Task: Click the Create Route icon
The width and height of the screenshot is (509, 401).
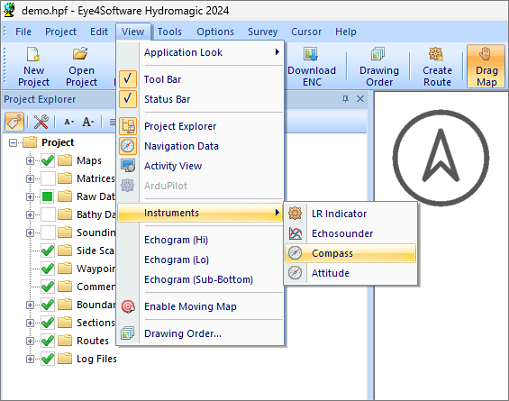Action: (x=436, y=54)
